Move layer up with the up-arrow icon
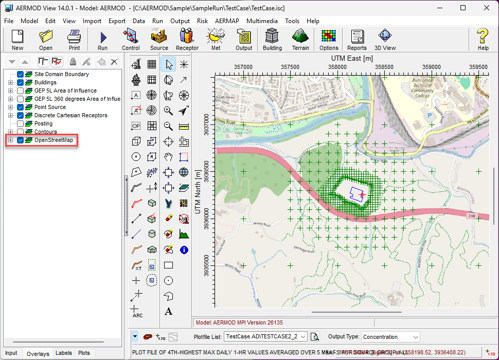The width and height of the screenshot is (499, 360). [25, 62]
